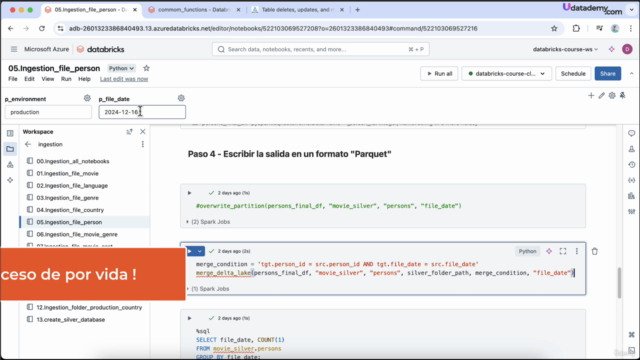Open the Edit menu
Viewport: 640px width, 360px height.
[29, 79]
